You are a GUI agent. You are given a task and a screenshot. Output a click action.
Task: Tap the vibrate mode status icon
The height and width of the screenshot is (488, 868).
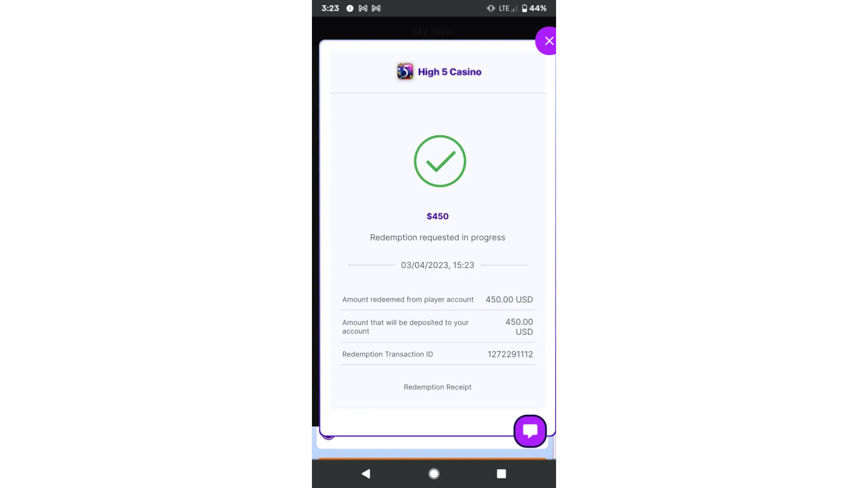491,8
